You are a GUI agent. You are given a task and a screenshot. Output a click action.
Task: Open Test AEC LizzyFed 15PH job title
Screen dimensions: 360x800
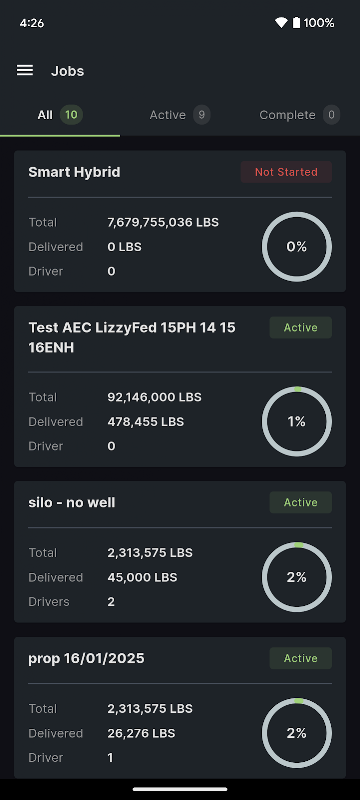tap(132, 337)
